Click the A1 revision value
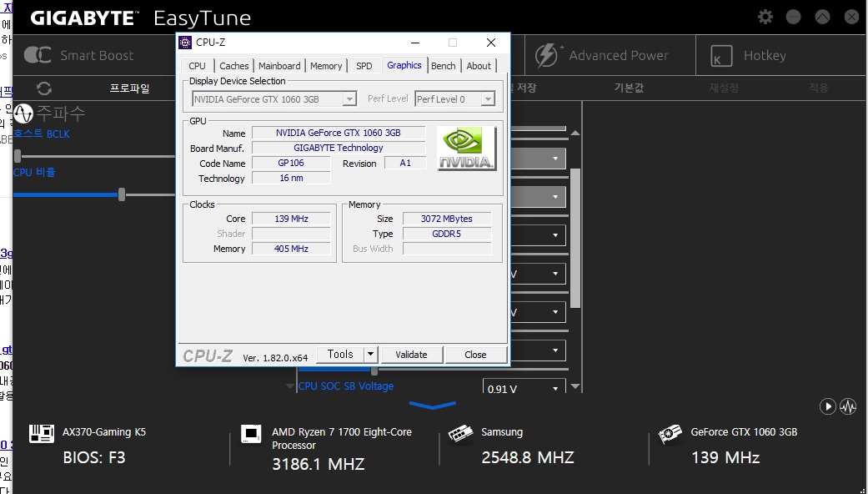This screenshot has height=494, width=868. pyautogui.click(x=405, y=163)
